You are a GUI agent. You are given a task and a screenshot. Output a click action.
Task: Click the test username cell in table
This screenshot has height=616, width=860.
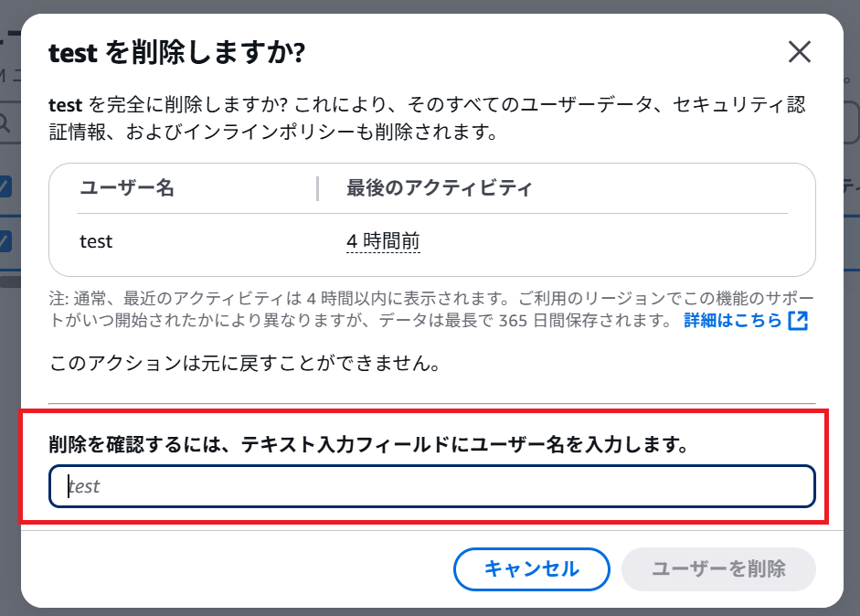point(96,242)
